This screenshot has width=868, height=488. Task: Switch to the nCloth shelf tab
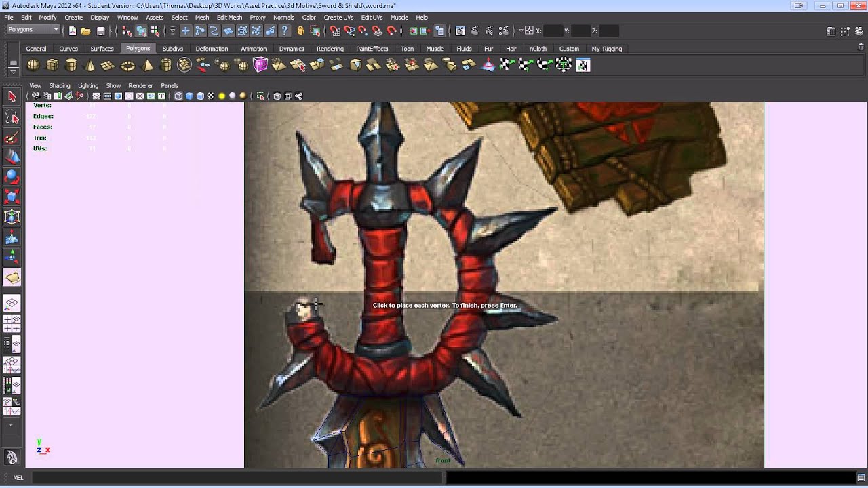coord(538,49)
